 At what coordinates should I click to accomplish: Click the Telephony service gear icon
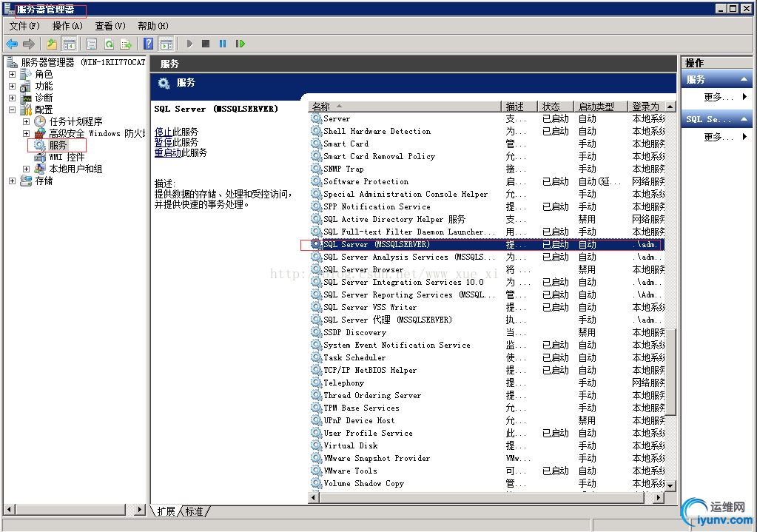click(316, 383)
